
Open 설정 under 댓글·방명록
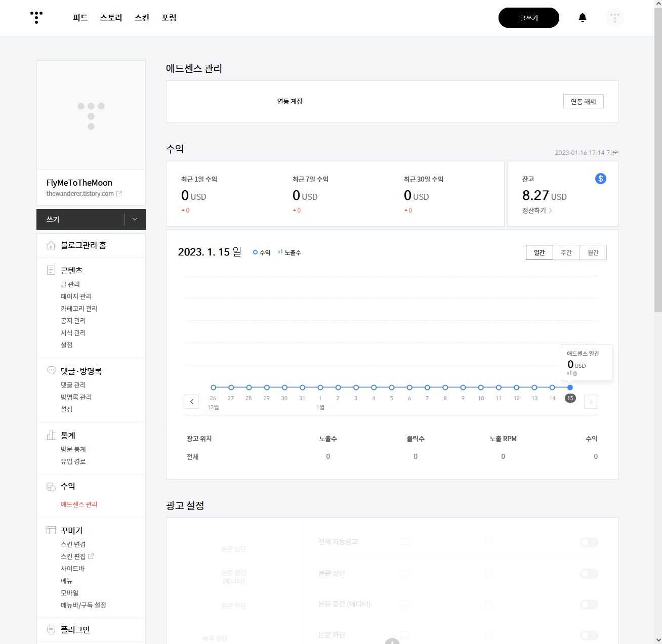(67, 409)
